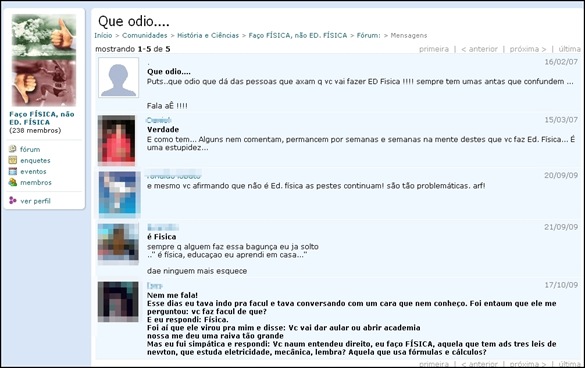
Task: Open the Fórum: breadcrumb link
Action: [369, 35]
